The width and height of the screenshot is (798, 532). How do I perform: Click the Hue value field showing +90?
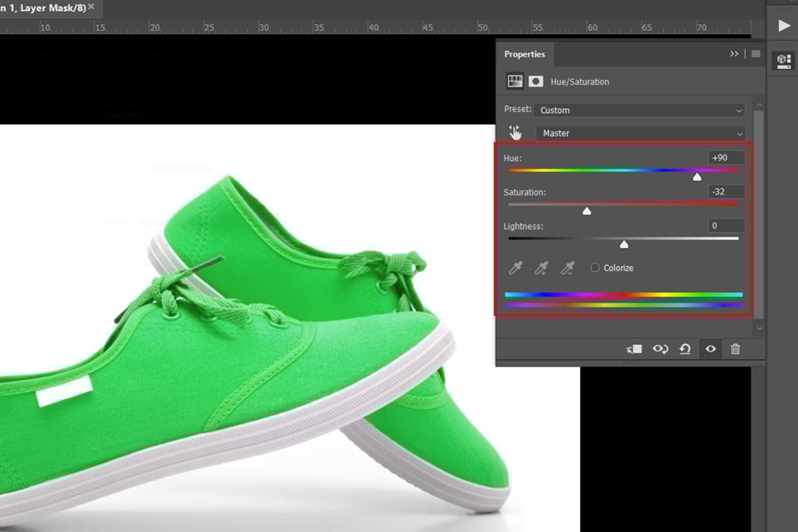pos(724,157)
